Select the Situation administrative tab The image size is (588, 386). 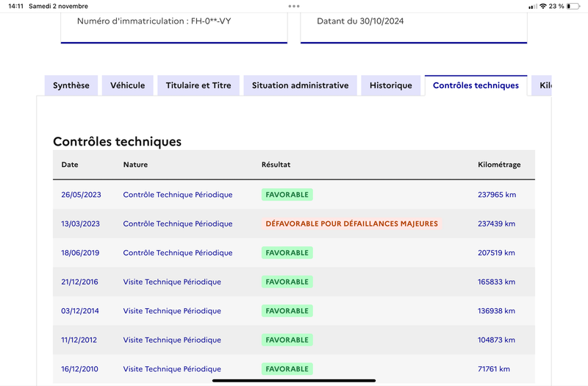coord(301,85)
